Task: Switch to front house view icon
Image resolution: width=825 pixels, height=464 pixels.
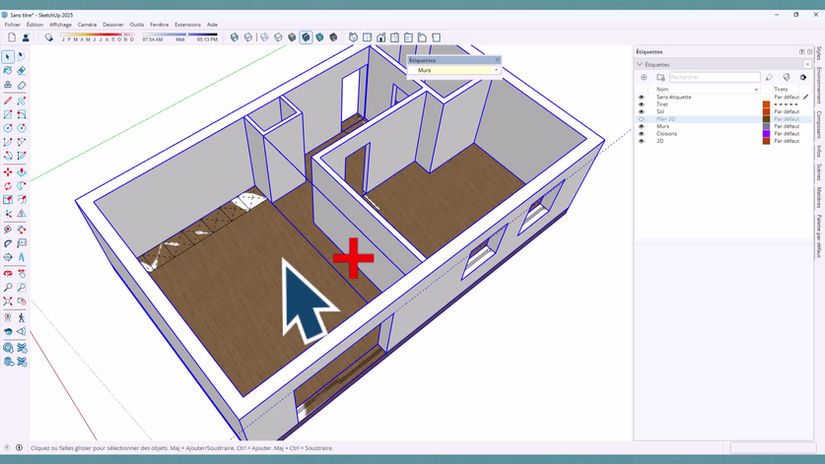Action: pyautogui.click(x=381, y=37)
